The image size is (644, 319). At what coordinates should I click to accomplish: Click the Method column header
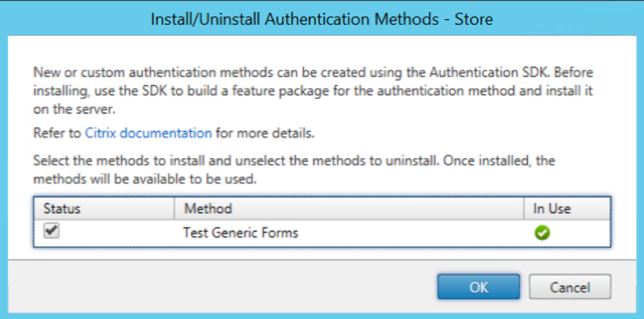pyautogui.click(x=208, y=209)
